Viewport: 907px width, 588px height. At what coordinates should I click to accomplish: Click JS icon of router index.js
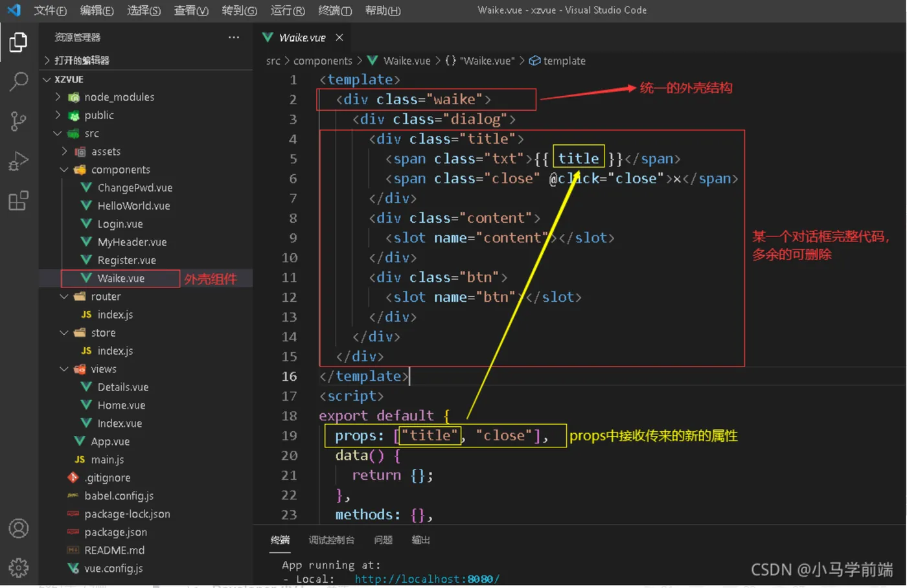point(86,314)
